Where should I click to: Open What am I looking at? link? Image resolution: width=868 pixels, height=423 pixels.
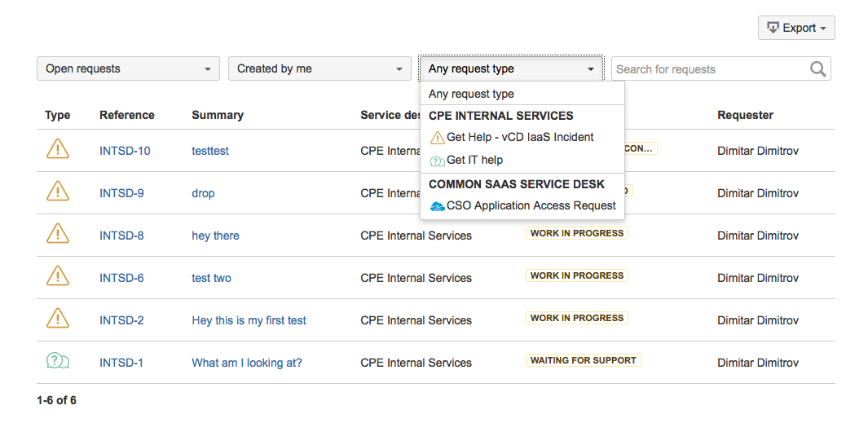(x=247, y=363)
